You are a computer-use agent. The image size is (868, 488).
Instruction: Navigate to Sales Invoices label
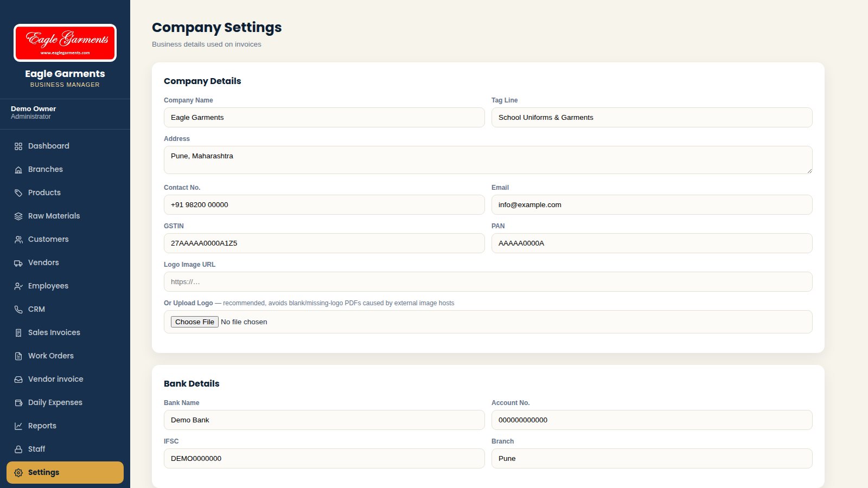pos(54,332)
